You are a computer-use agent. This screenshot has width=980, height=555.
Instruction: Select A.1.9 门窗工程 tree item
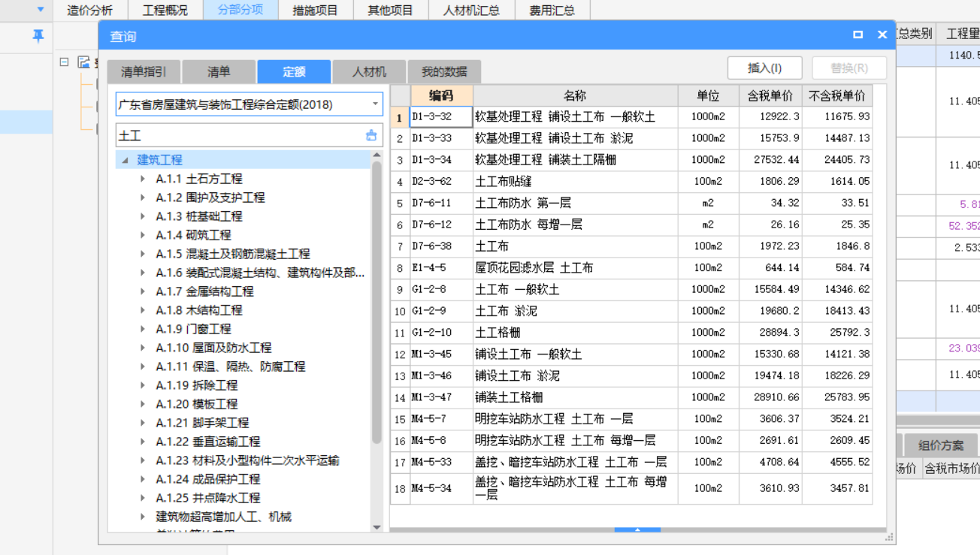(193, 329)
